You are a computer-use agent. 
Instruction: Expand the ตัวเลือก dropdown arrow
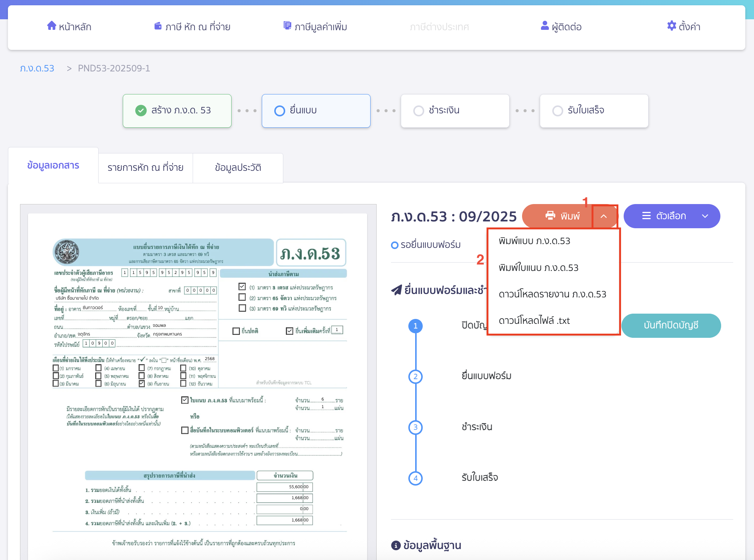pos(705,216)
